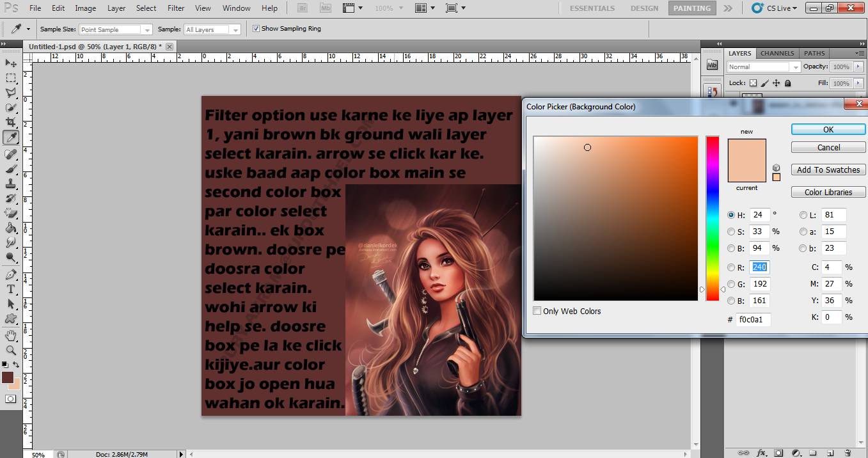Click the Link Layers icon
Image resolution: width=868 pixels, height=458 pixels.
pos(743,452)
